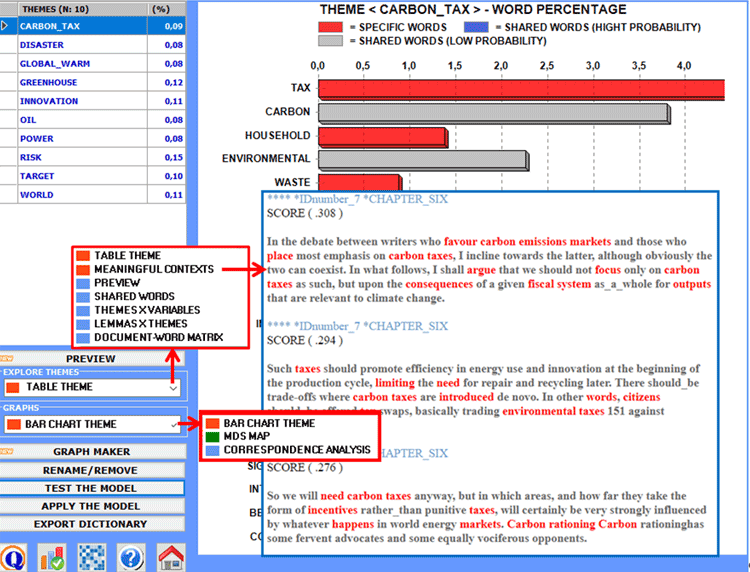
Task: Click the RENAME/REMOVE button
Action: coord(93,471)
